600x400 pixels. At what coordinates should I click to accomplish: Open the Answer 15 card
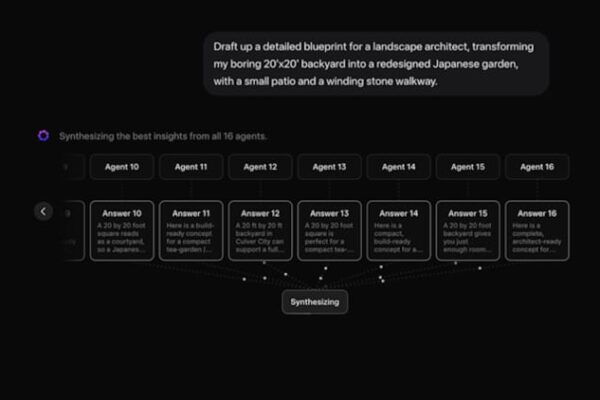point(468,231)
